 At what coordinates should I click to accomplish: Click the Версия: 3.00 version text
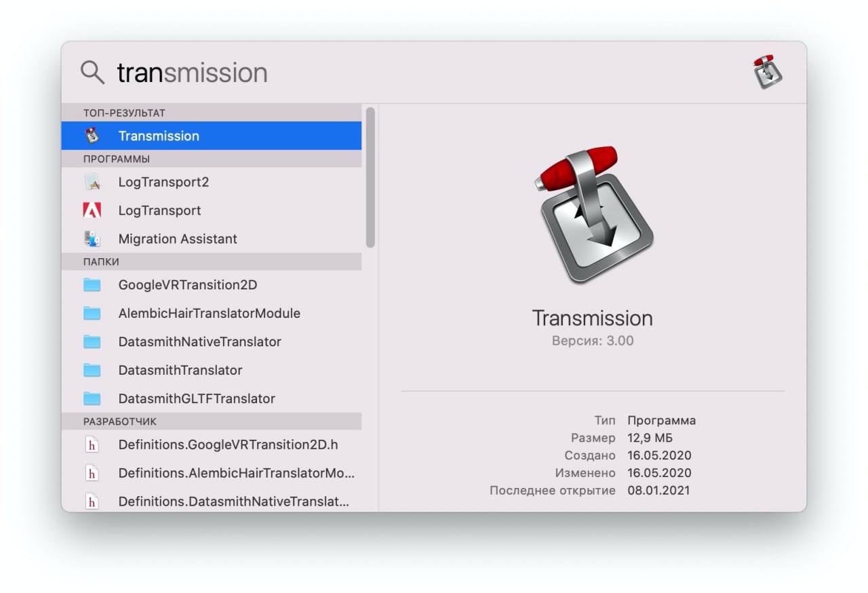coord(593,341)
